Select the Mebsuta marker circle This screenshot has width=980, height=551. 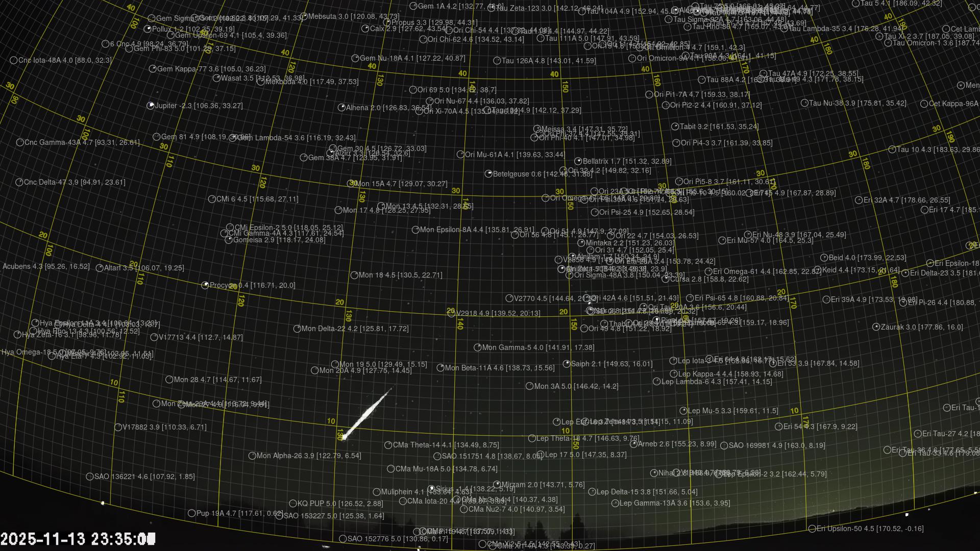click(304, 16)
